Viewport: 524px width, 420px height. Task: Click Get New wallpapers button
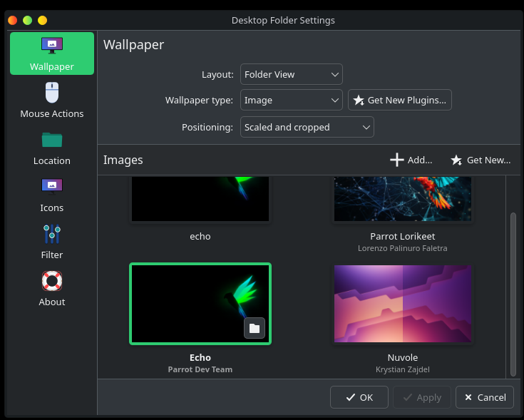[481, 160]
